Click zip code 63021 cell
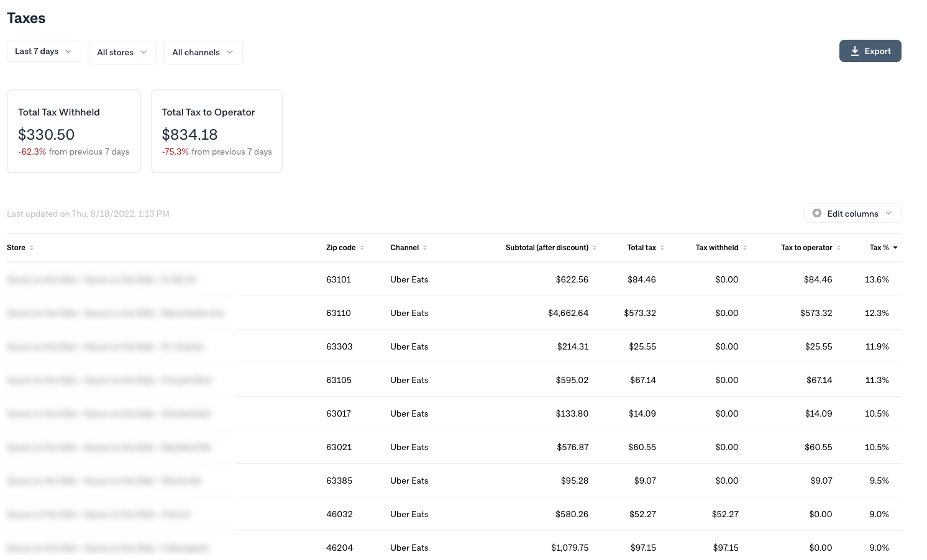This screenshot has width=927, height=560. click(339, 447)
